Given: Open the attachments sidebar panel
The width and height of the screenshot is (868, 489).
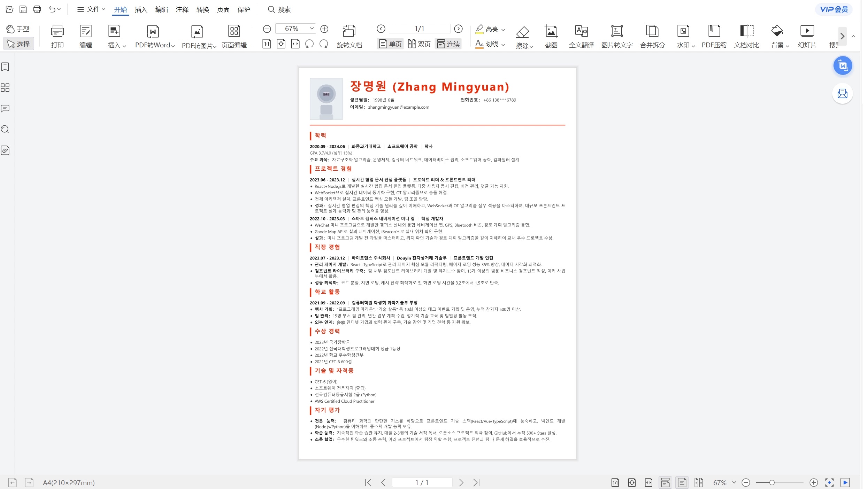Looking at the screenshot, I should pos(5,150).
